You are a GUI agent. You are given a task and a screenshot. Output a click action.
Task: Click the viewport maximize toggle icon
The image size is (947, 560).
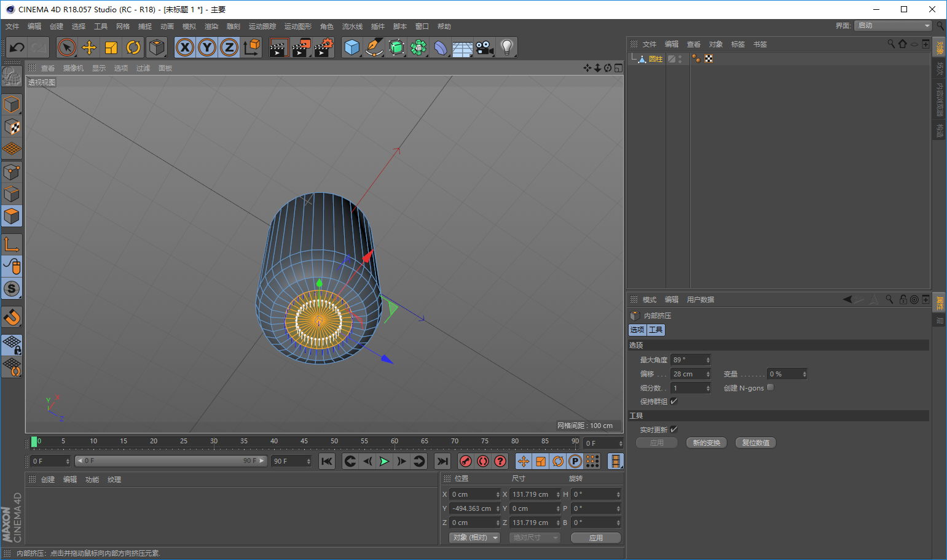[x=618, y=68]
